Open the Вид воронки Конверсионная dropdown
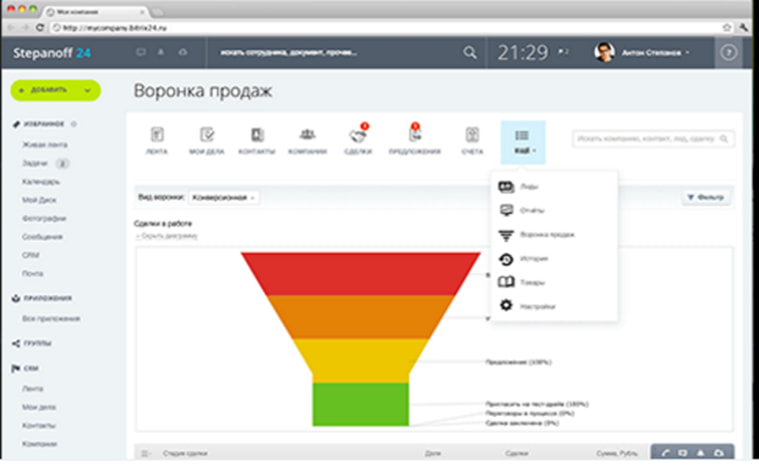The image size is (759, 470). click(223, 197)
